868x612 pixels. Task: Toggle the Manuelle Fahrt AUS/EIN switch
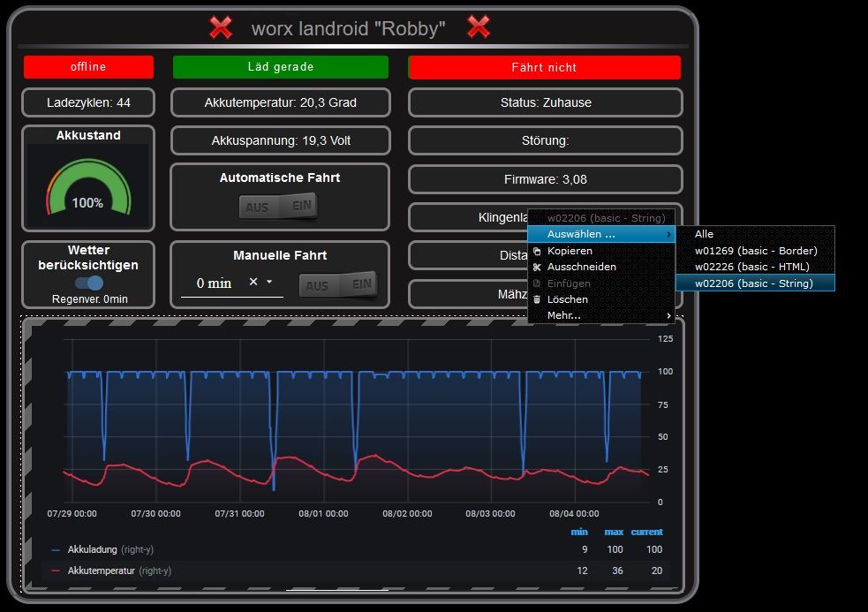tap(339, 284)
